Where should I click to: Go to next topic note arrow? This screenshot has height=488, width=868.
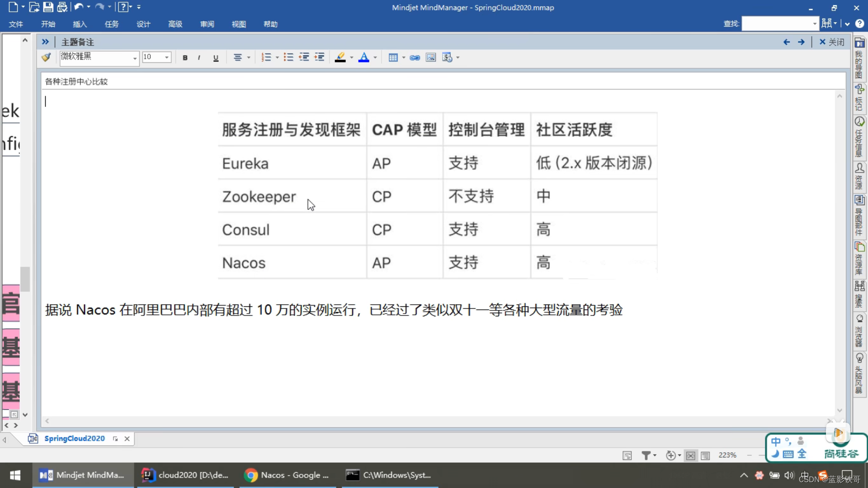801,42
